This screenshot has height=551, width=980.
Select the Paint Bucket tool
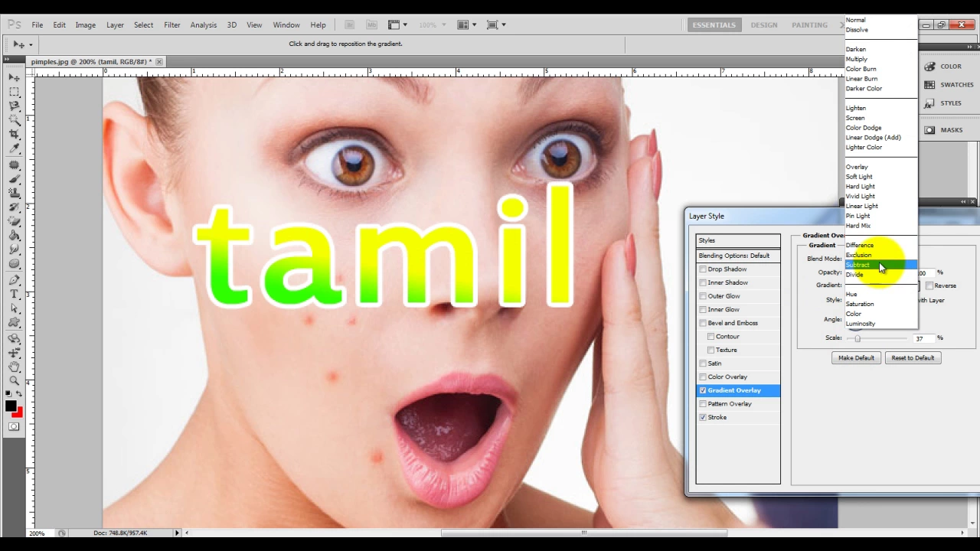14,235
